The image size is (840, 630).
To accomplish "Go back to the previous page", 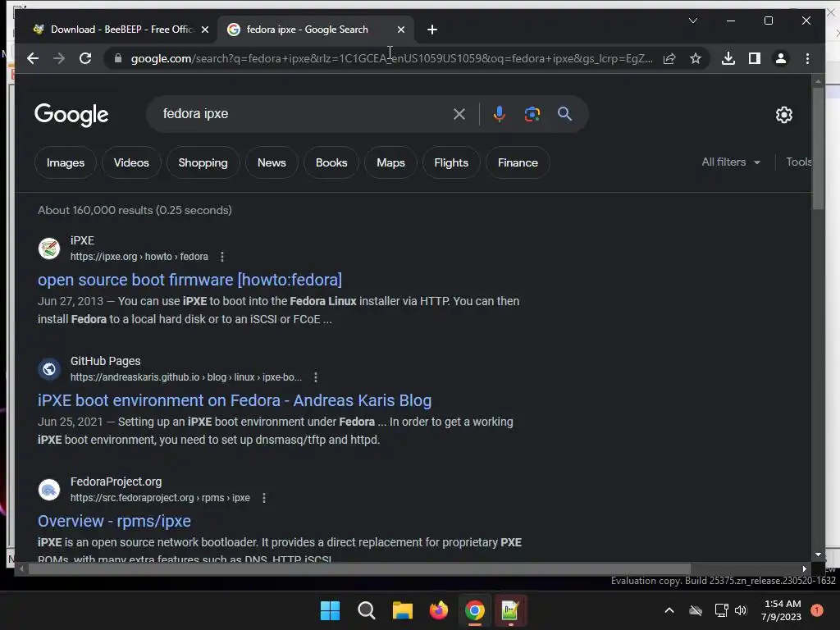I will click(33, 58).
